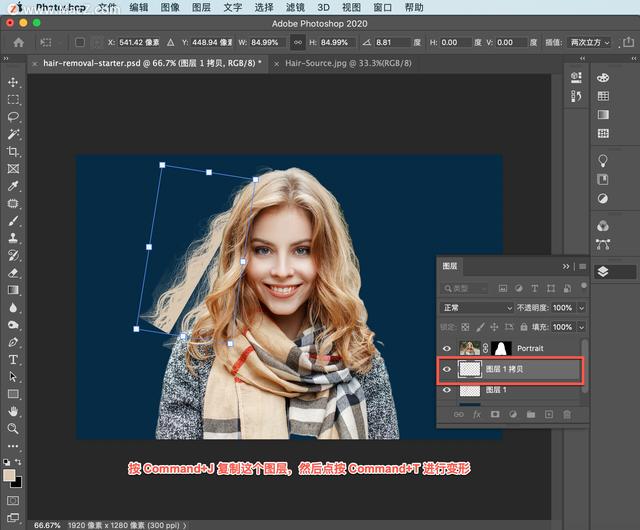
Task: Toggle the maintain aspect ratio link
Action: (297, 42)
